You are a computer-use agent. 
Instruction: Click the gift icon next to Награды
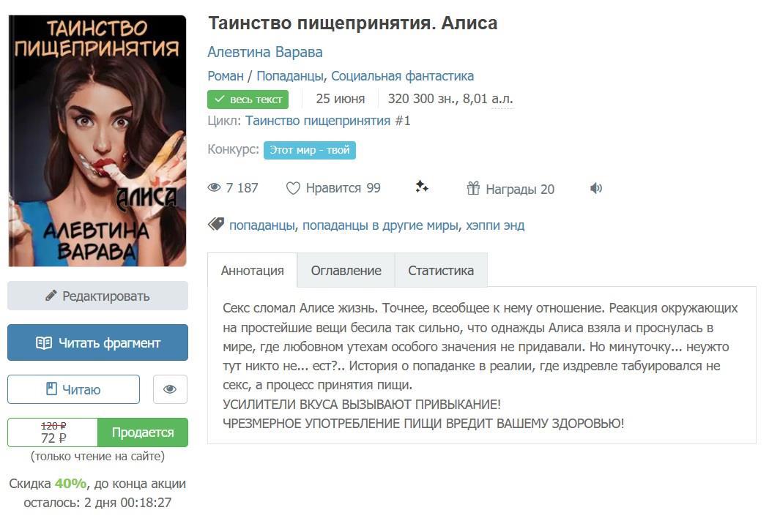coord(473,188)
